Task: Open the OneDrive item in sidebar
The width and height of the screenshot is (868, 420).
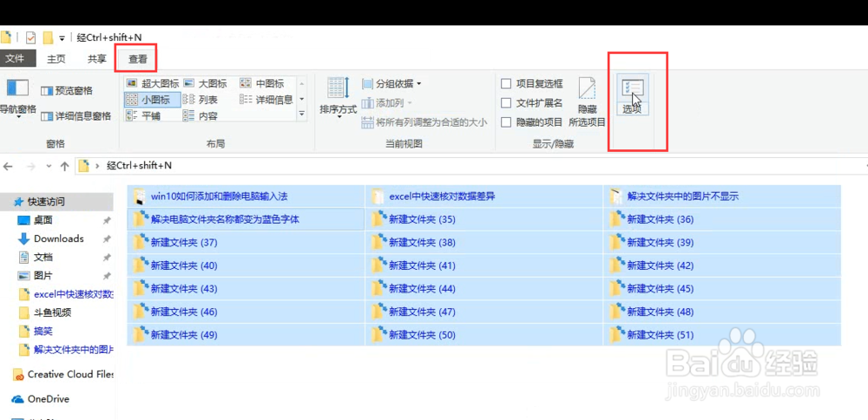Action: 41,398
